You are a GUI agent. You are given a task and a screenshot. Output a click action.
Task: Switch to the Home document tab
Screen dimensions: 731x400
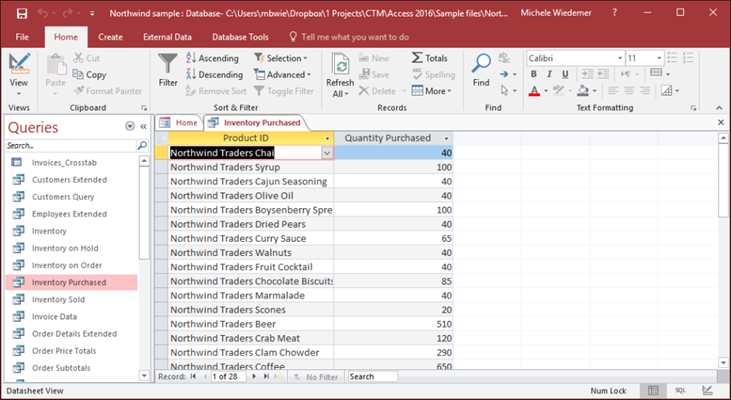179,123
